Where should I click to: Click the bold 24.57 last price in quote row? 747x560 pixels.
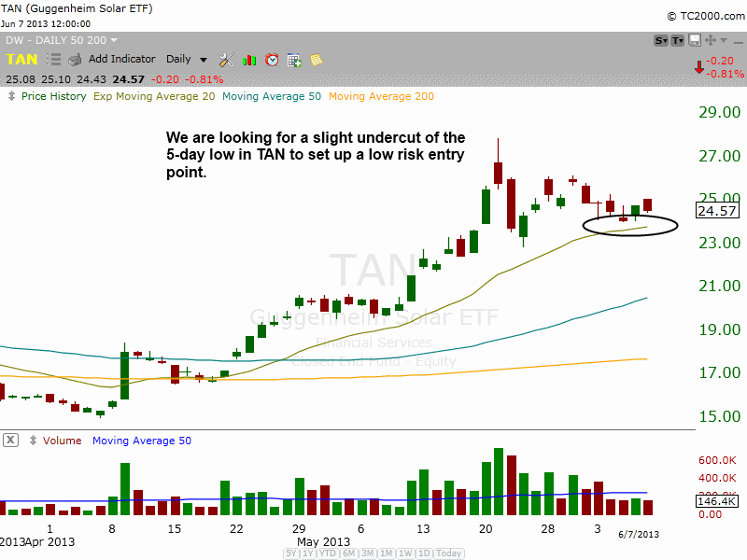128,79
